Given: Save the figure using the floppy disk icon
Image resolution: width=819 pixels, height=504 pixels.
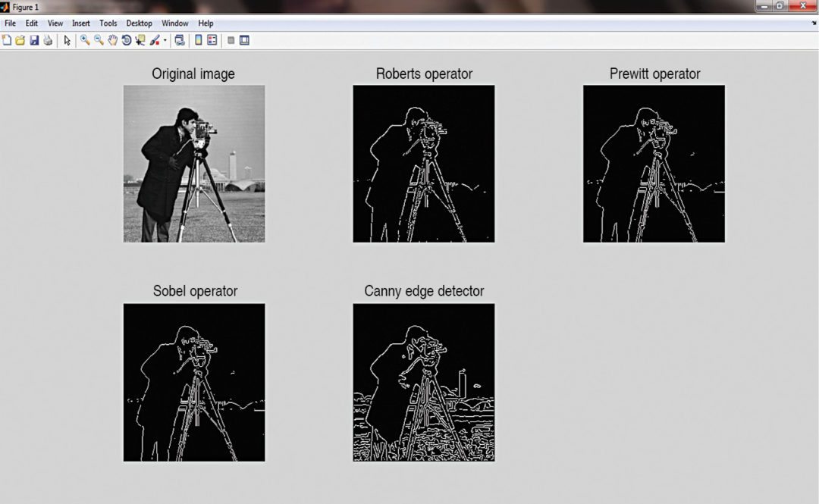Looking at the screenshot, I should click(x=34, y=40).
